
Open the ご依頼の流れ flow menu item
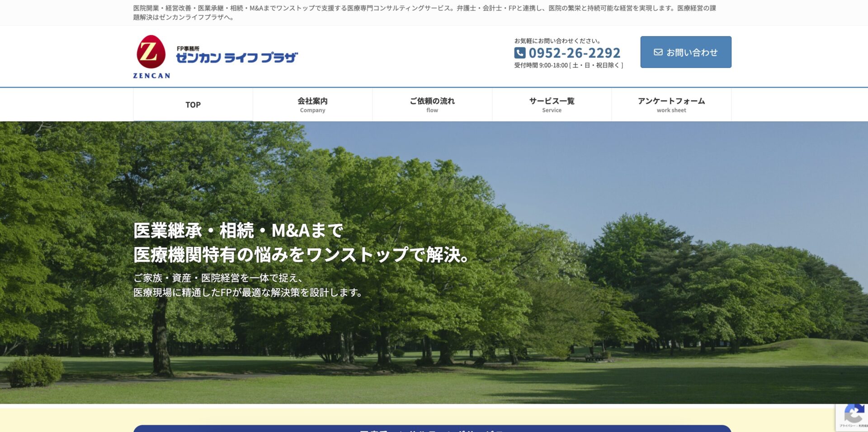coord(432,104)
